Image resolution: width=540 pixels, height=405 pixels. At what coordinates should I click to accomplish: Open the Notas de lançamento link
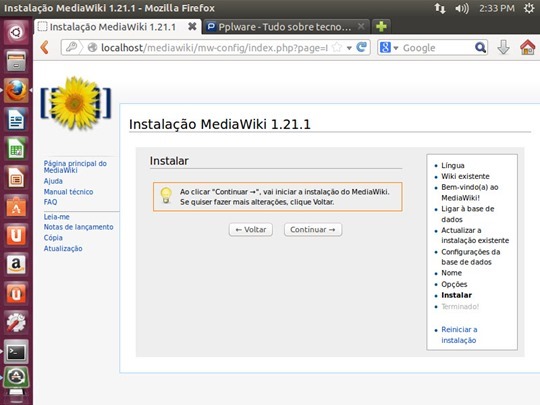(78, 227)
